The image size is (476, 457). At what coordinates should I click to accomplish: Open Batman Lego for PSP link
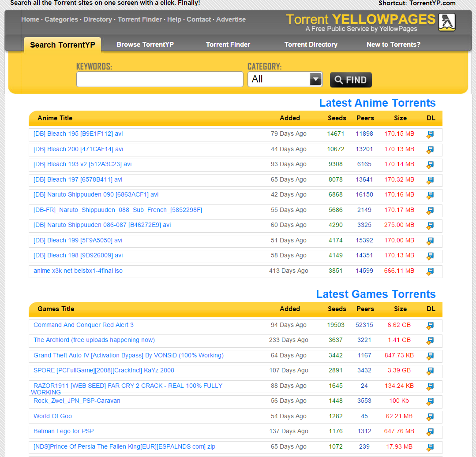64,431
